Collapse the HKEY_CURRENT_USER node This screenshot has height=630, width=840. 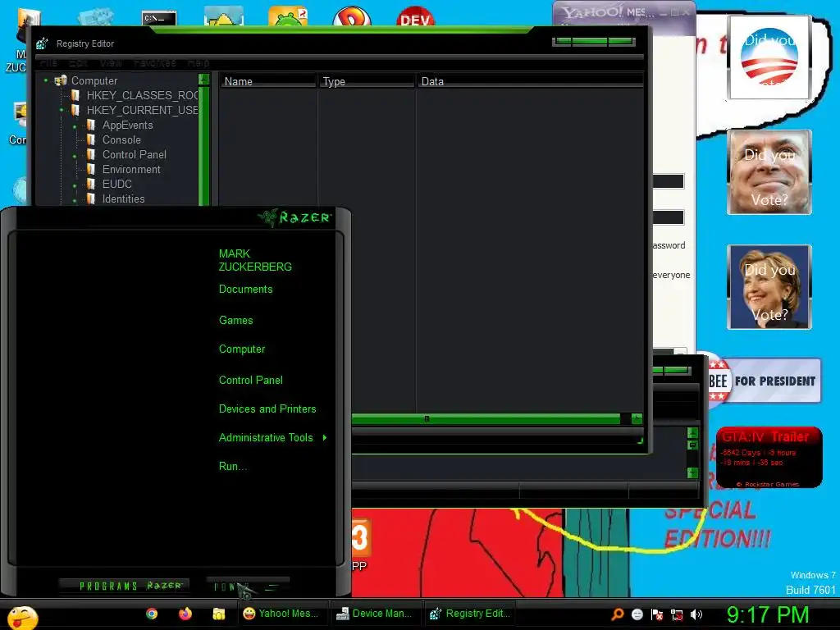(x=62, y=111)
